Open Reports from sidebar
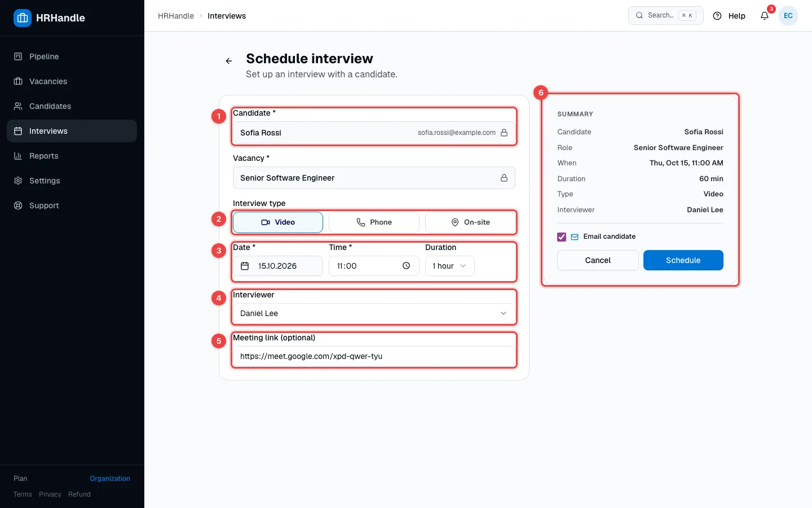 point(72,156)
